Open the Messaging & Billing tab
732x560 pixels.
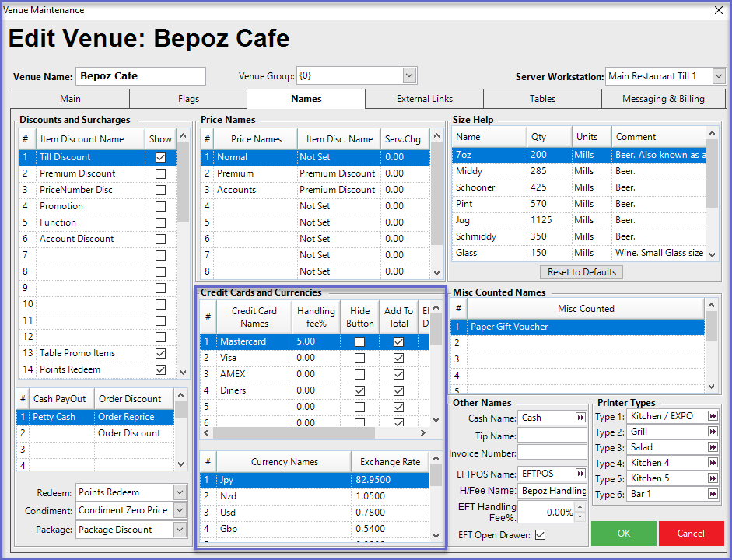tap(663, 99)
